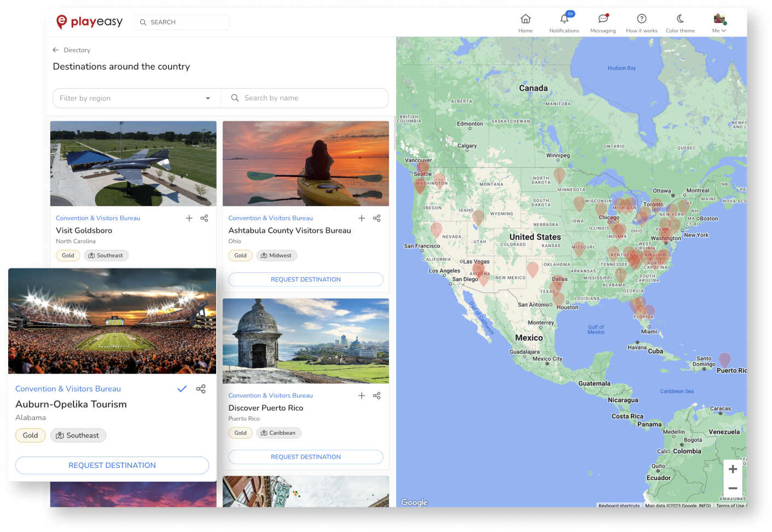Click the playeasy logo
This screenshot has height=532, width=772.
pos(89,22)
